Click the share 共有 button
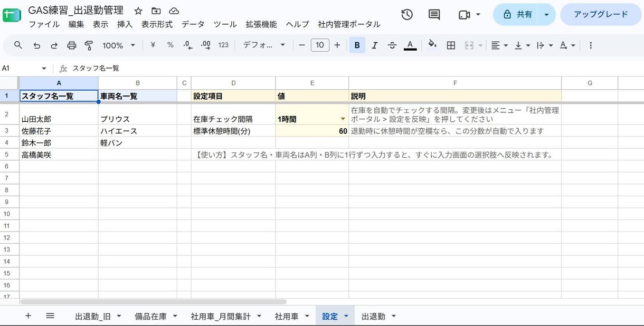The width and height of the screenshot is (644, 326). click(x=516, y=15)
